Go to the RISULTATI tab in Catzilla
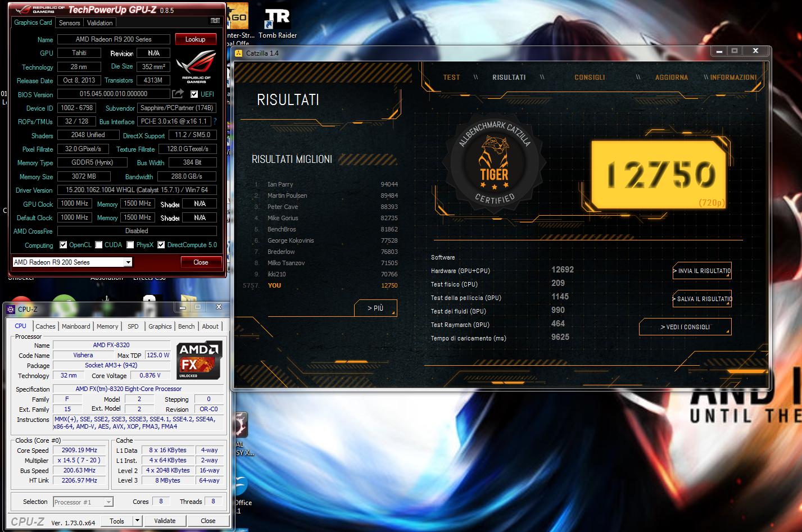Image resolution: width=802 pixels, height=532 pixels. (509, 78)
